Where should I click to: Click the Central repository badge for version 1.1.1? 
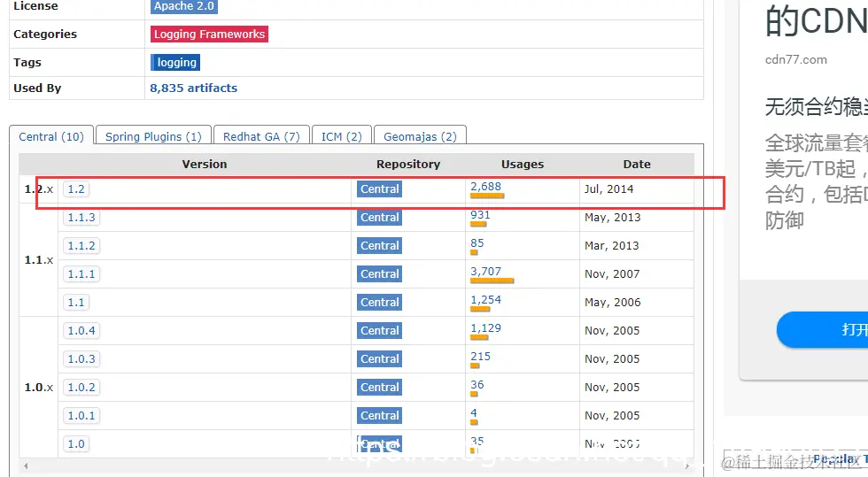[x=380, y=274]
